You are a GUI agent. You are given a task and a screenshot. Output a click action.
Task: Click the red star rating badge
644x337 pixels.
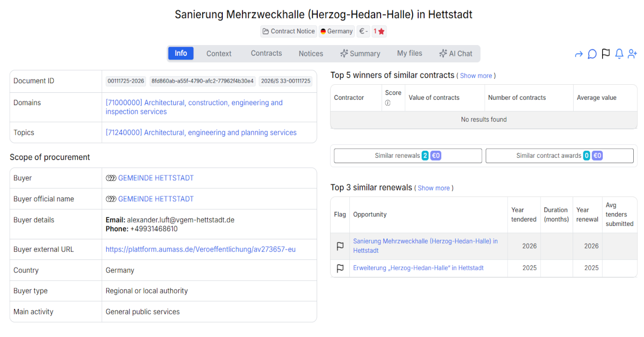pyautogui.click(x=379, y=31)
